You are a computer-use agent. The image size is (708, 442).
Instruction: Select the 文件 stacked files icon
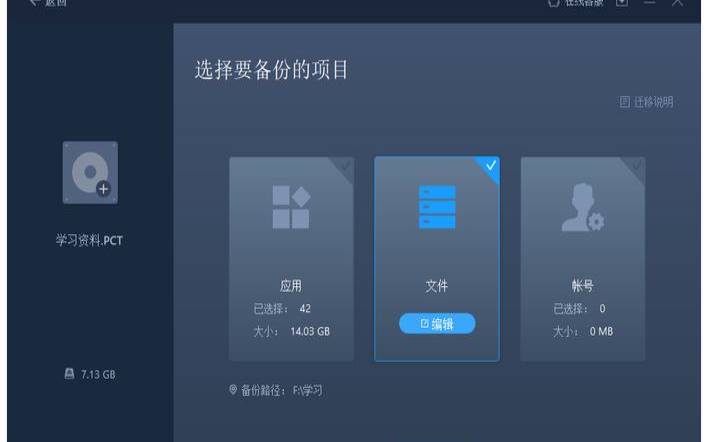(437, 206)
